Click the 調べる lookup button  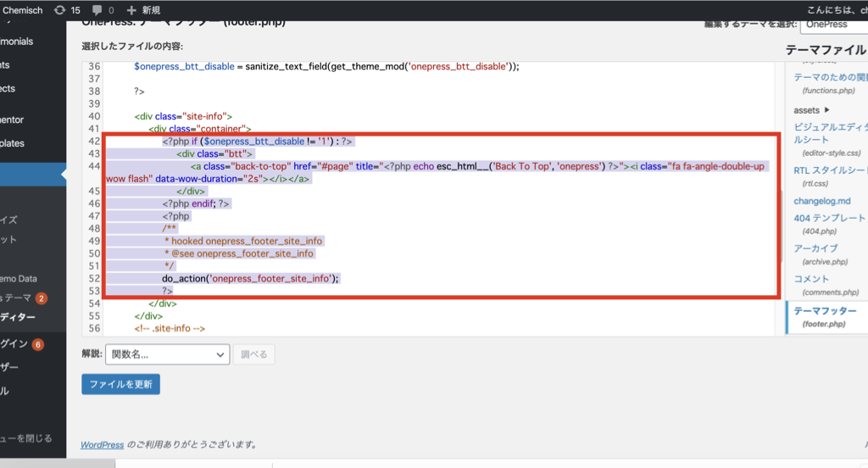[254, 354]
